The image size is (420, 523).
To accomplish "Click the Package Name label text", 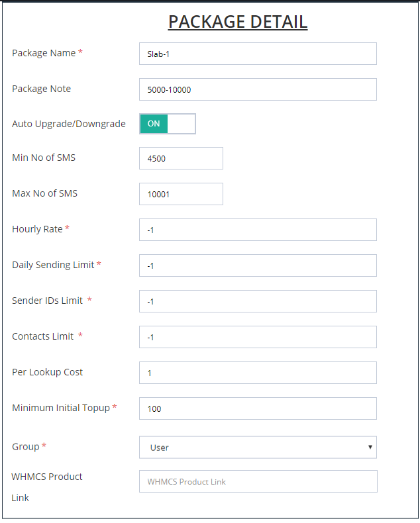I will click(44, 53).
